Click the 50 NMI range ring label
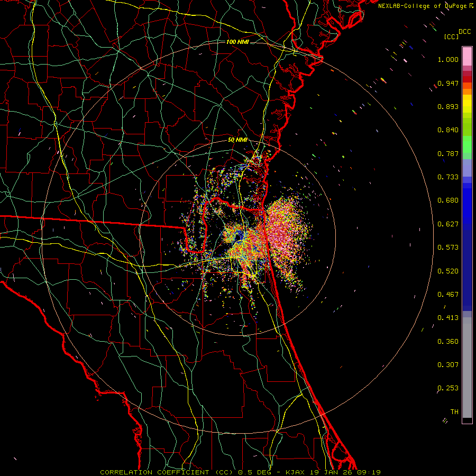This screenshot has height=476, width=476. (237, 140)
